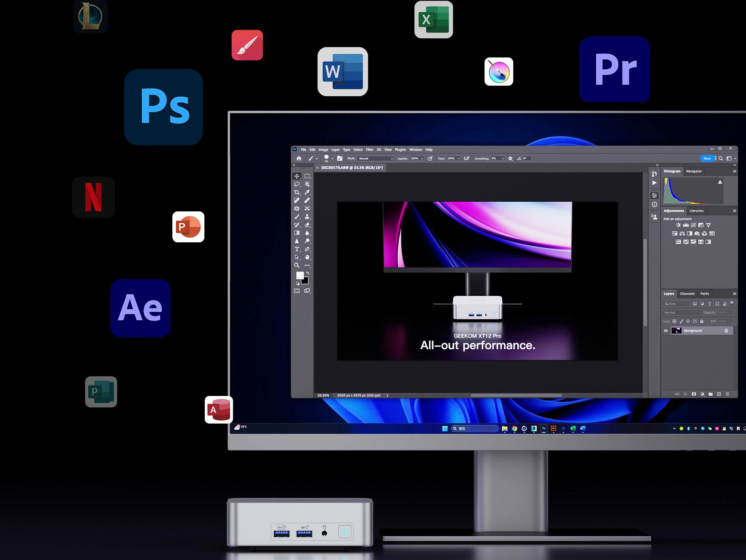Screen dimensions: 746x560
Task: Click the blue Share button
Action: (707, 158)
